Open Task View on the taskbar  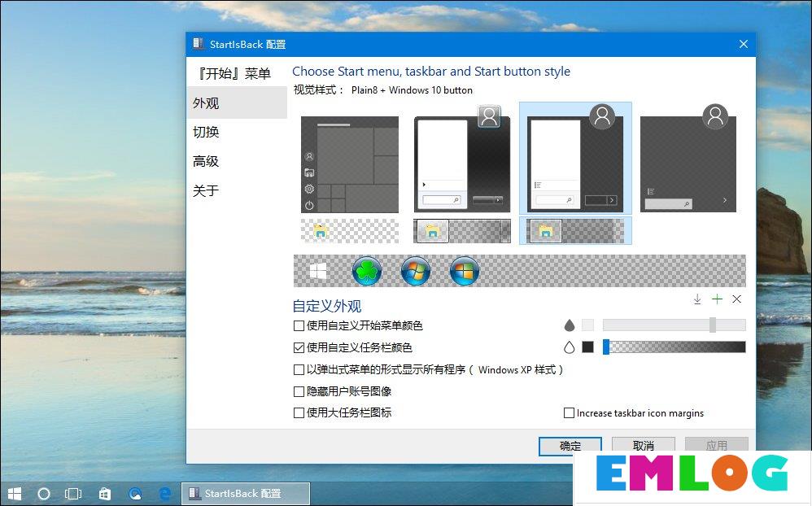(x=73, y=494)
